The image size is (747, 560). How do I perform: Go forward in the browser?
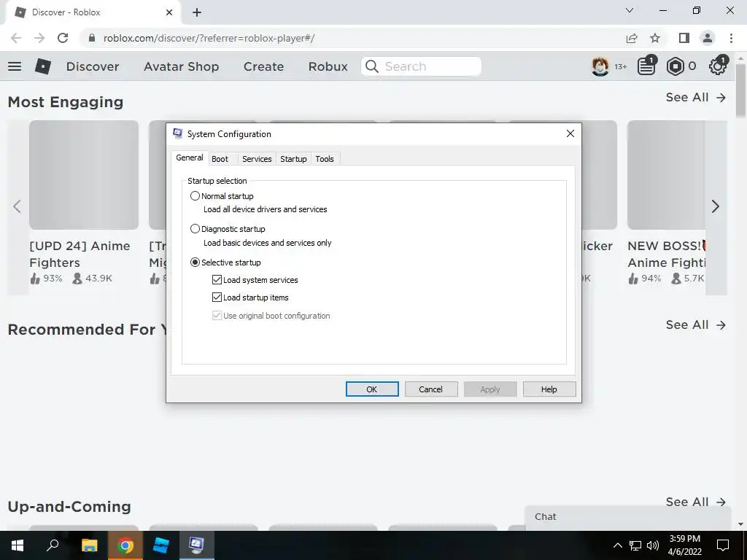[x=39, y=38]
